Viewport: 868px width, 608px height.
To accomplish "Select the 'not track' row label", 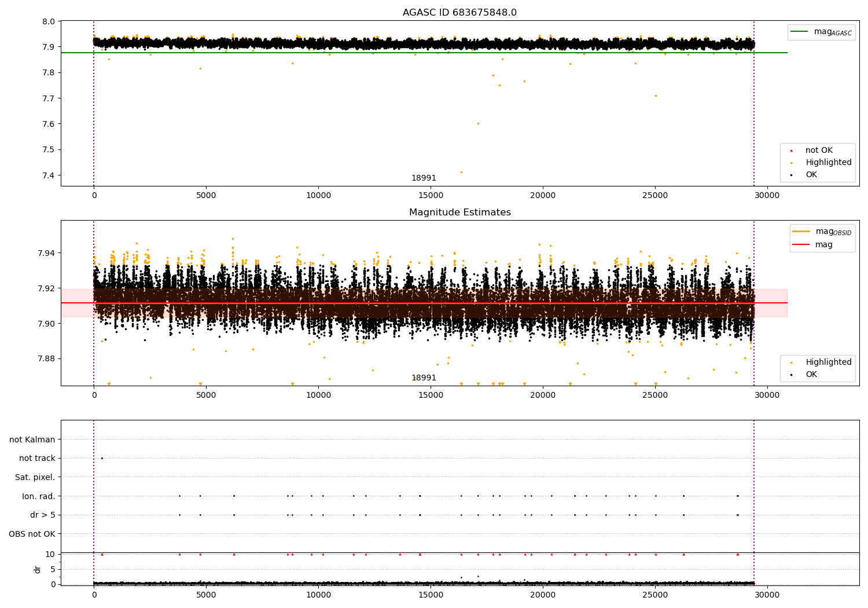I will pos(37,459).
